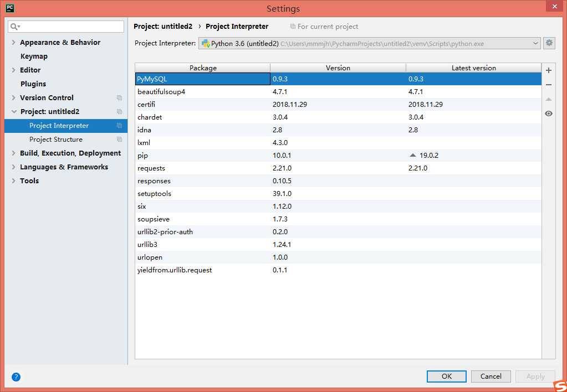This screenshot has height=392, width=567.
Task: Click copy icon beside Project: untitled2
Action: 119,112
